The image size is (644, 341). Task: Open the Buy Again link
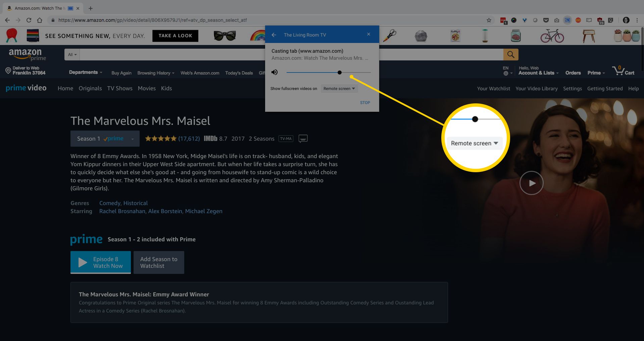coord(121,73)
